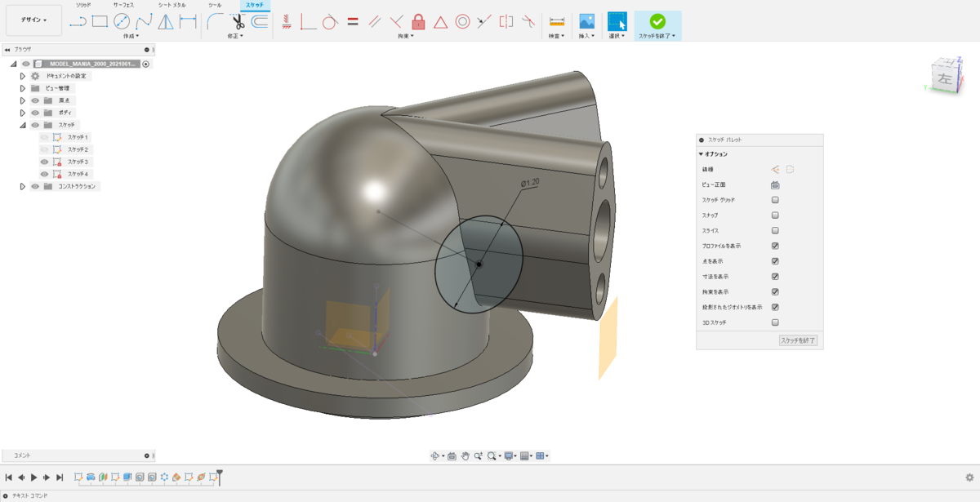Expand the ドキュメントの設定 node

pyautogui.click(x=23, y=76)
